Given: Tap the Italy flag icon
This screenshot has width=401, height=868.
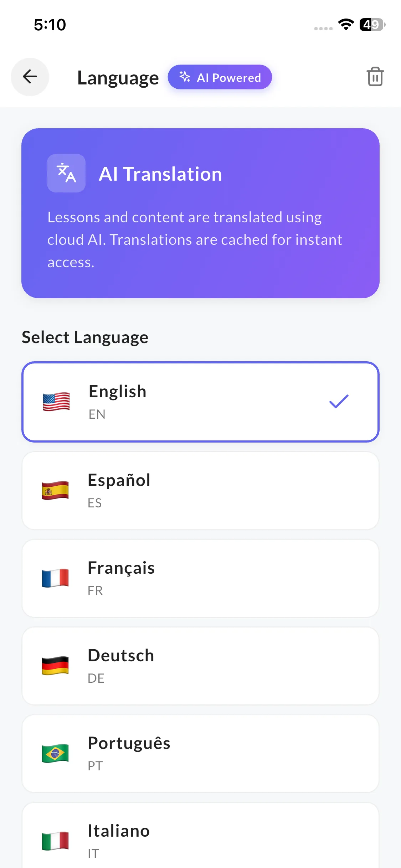Looking at the screenshot, I should coord(55,841).
